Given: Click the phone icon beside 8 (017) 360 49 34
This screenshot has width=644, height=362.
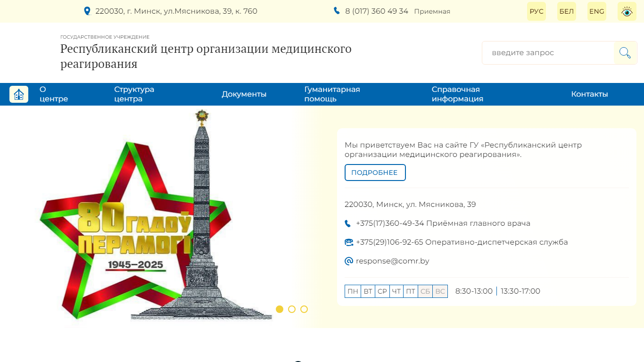Looking at the screenshot, I should [337, 10].
